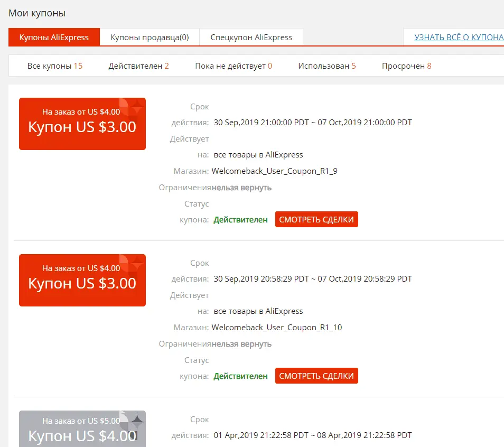Click store name Welcomeback_User_Coupon_R1_9
Viewport: 504px width, 447px height.
pyautogui.click(x=275, y=171)
